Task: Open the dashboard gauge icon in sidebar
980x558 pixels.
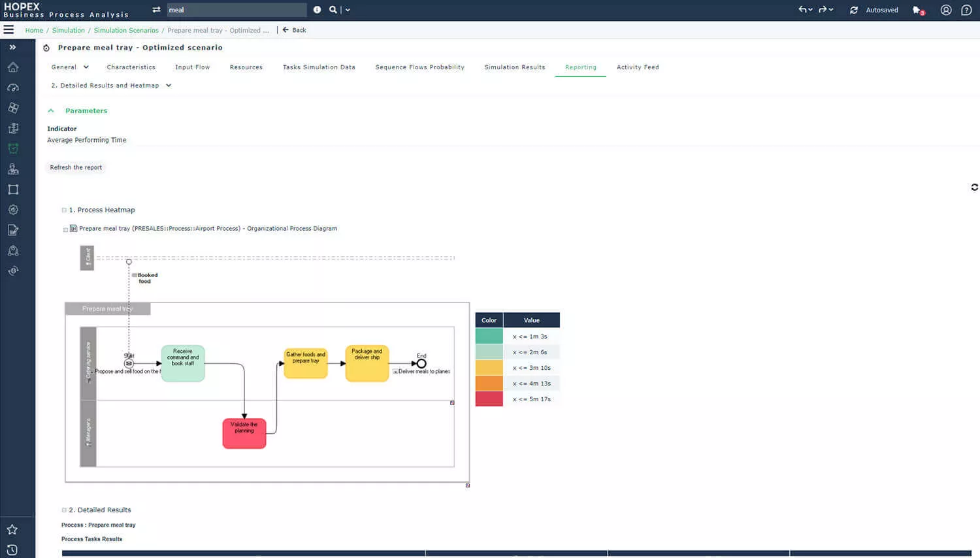Action: coord(13,88)
